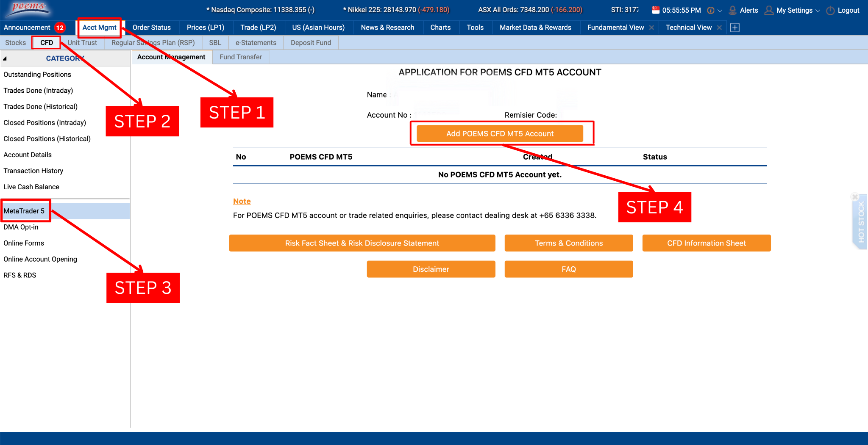Click the Logout power icon
The image size is (868, 445).
click(x=830, y=10)
